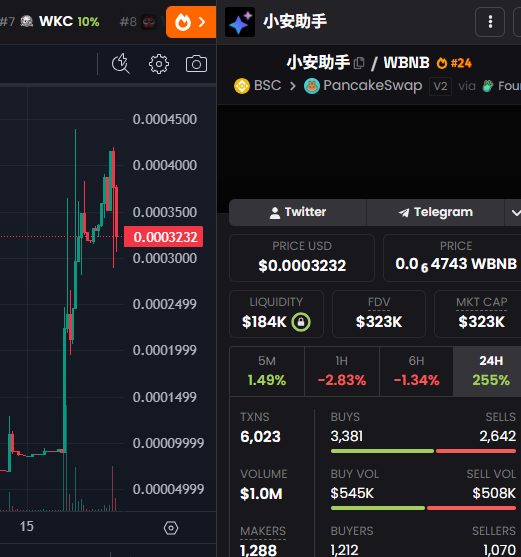This screenshot has width=521, height=557.
Task: Expand more social links chevron
Action: click(x=514, y=212)
